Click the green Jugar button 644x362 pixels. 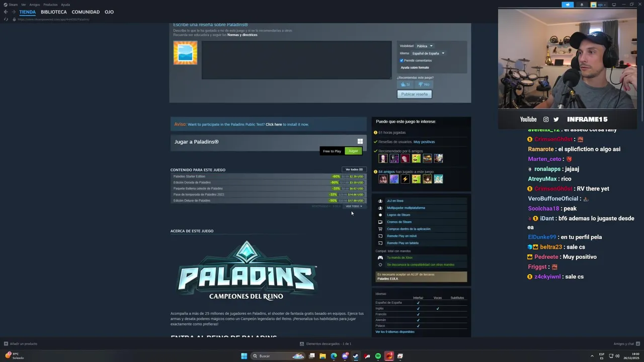coord(353,151)
